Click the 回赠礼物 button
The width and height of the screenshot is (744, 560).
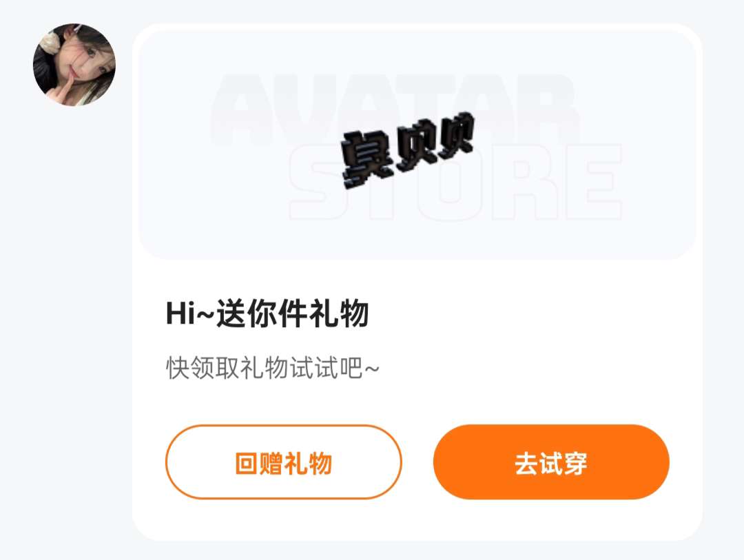[284, 462]
